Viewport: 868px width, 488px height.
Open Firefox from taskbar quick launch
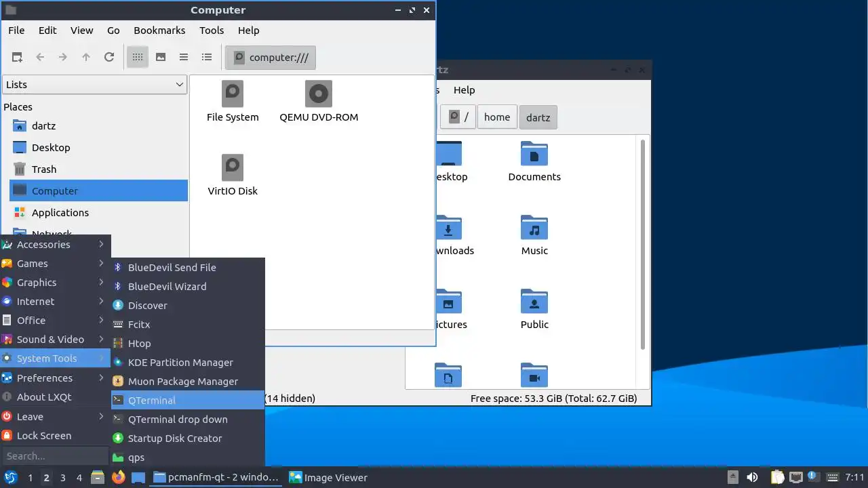point(119,478)
